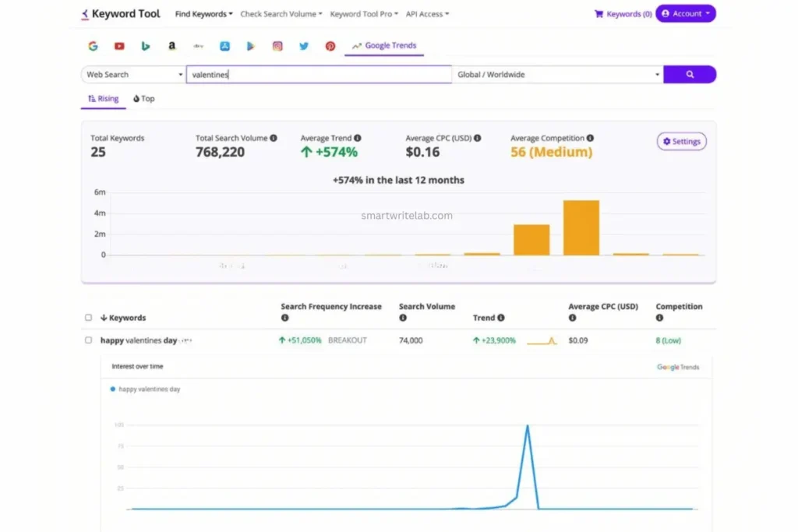
Task: Click the Interest over time heading
Action: pyautogui.click(x=137, y=366)
